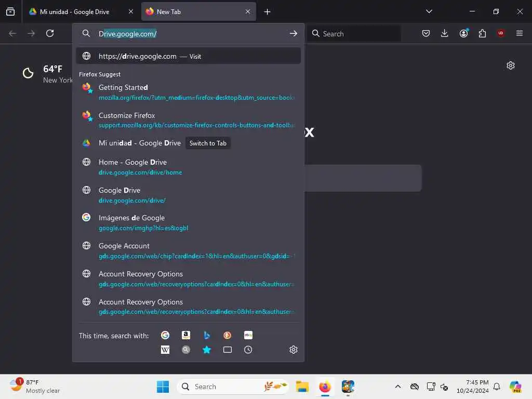Viewport: 532px width, 399px height.
Task: Open File Explorer from taskbar
Action: (302, 387)
